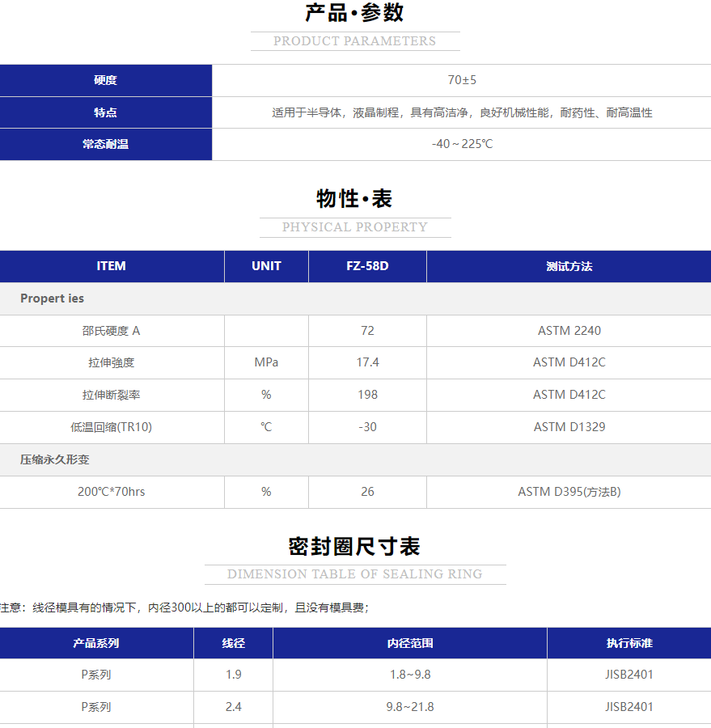Click the ASTM 2240 test method cell
This screenshot has height=728, width=711.
tap(569, 331)
